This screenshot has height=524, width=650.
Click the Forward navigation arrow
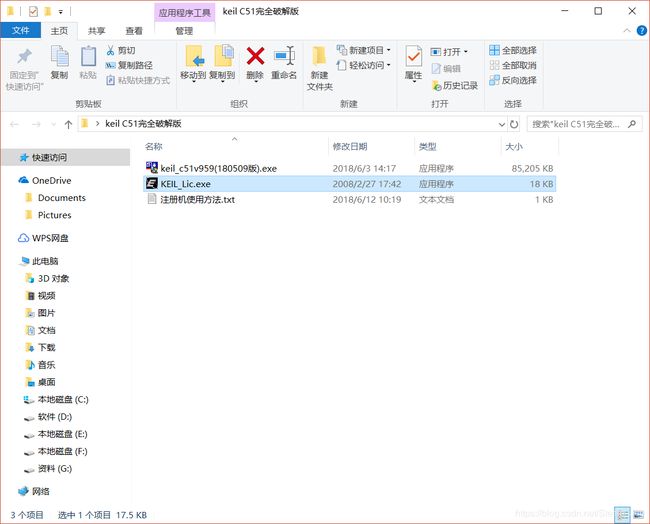pyautogui.click(x=36, y=124)
